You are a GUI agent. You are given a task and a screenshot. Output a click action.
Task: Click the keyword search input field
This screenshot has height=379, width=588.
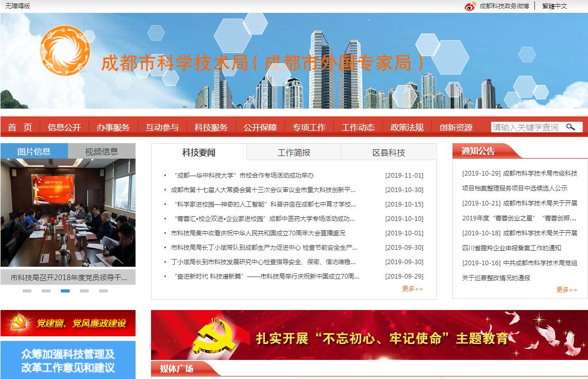[526, 127]
